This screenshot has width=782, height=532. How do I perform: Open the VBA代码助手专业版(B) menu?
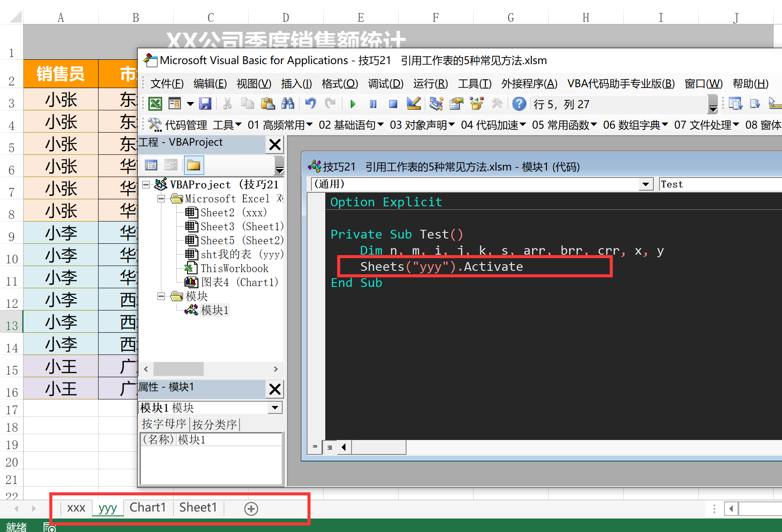coord(621,83)
